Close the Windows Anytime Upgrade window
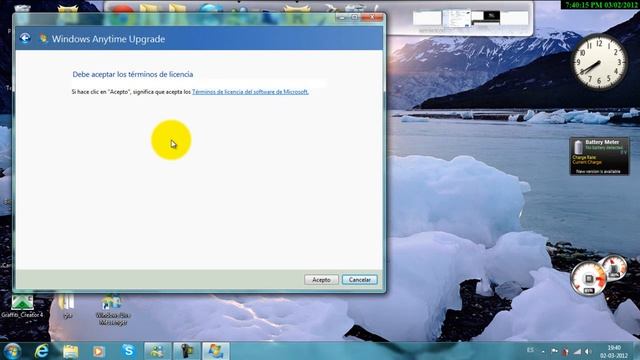This screenshot has height=360, width=640. coord(372,17)
